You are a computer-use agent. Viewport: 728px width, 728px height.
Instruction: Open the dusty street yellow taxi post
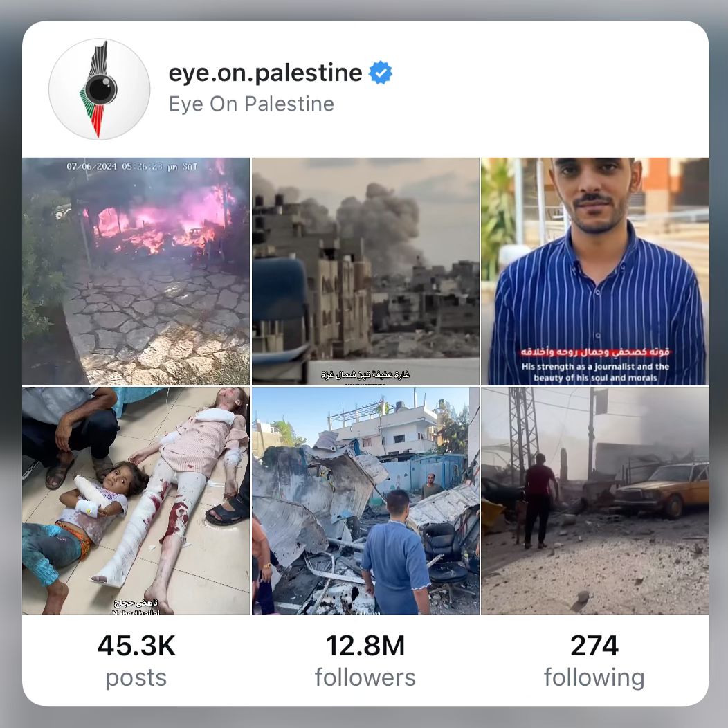(x=595, y=500)
